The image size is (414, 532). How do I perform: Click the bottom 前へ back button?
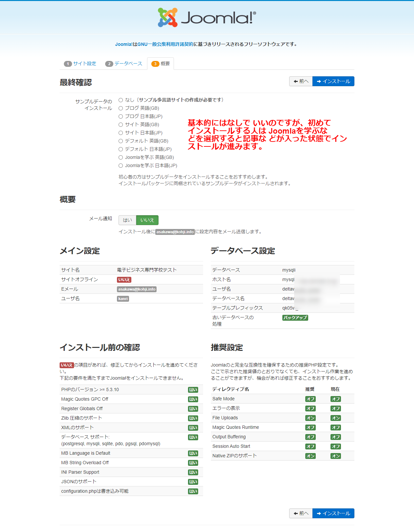(x=301, y=513)
